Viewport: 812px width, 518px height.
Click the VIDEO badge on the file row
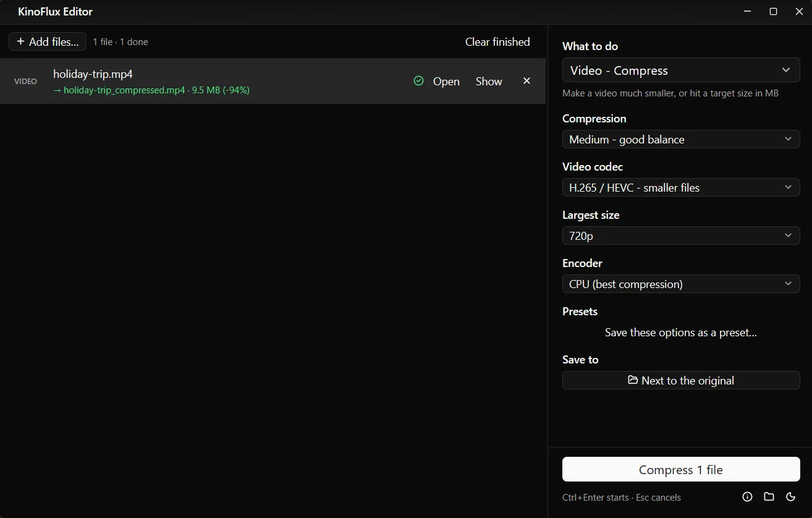[x=25, y=81]
